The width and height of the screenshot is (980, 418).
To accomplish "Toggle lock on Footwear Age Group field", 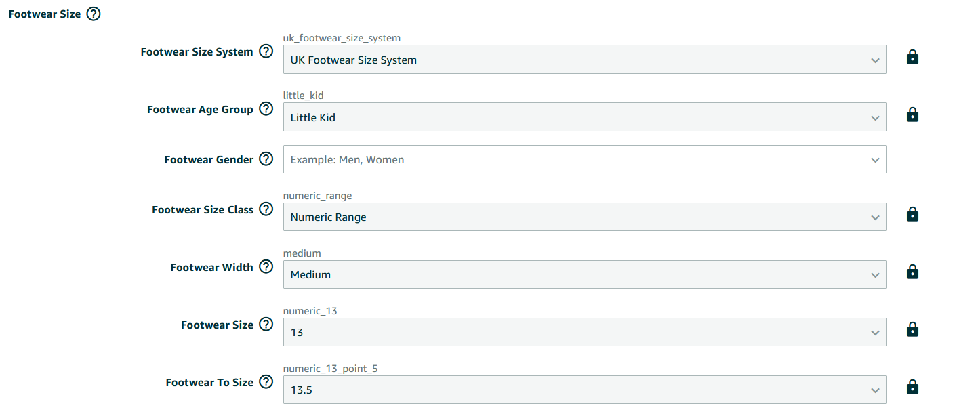I will [912, 115].
